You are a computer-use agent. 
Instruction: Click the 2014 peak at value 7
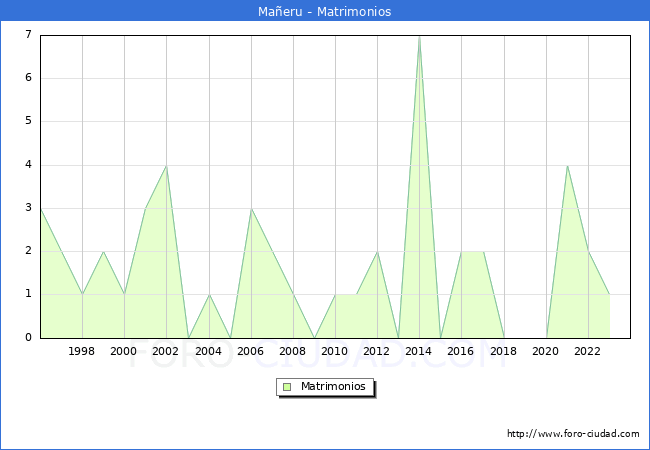pos(419,36)
